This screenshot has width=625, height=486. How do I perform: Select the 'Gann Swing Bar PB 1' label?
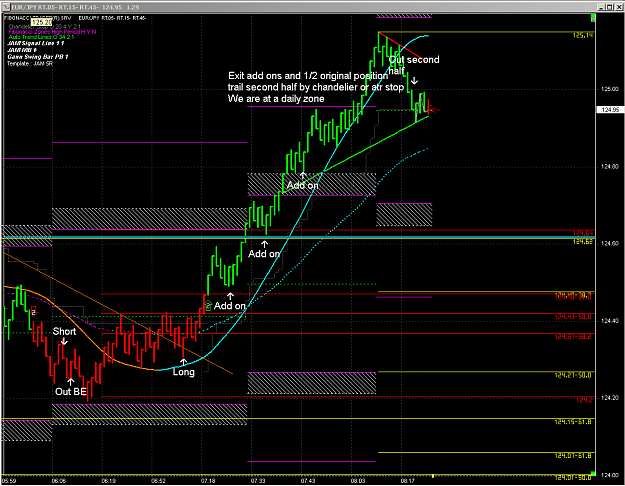tap(37, 57)
